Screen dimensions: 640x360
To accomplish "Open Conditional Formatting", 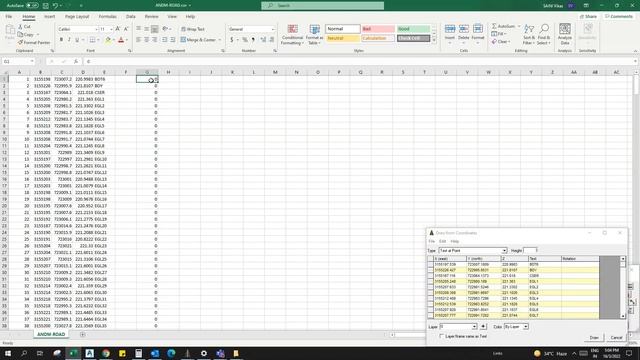I will coord(292,35).
